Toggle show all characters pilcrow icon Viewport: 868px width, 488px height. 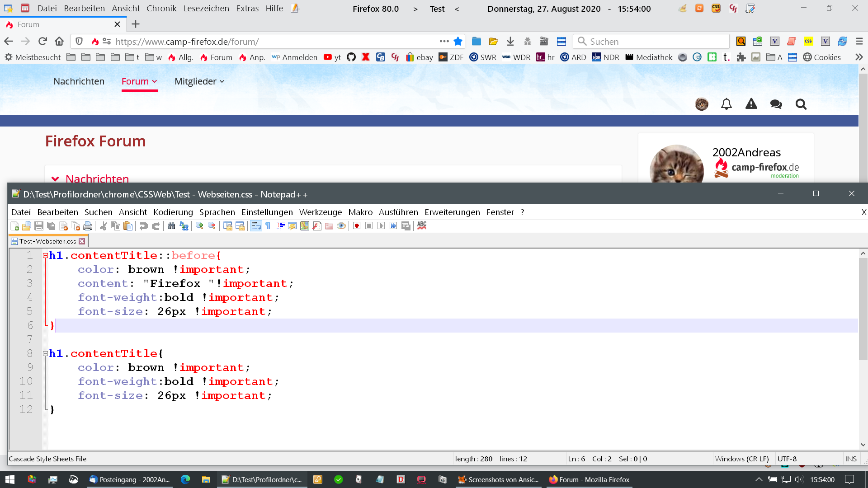(268, 226)
